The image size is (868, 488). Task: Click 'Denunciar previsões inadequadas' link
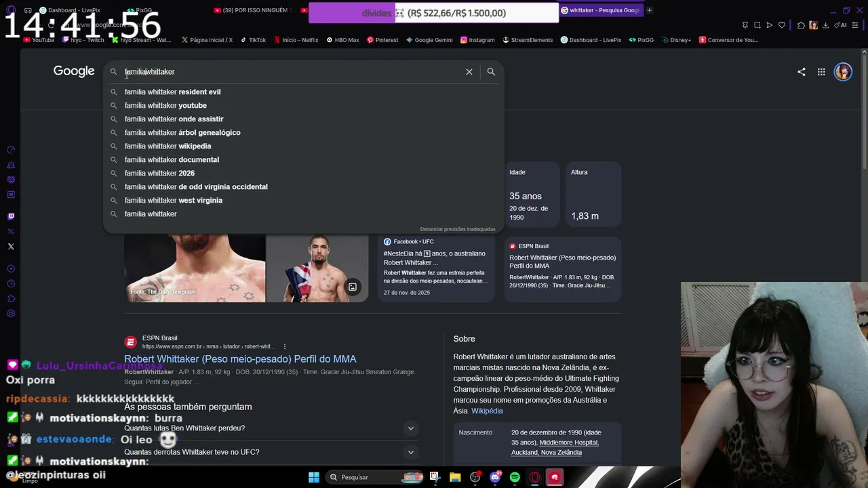(x=458, y=229)
